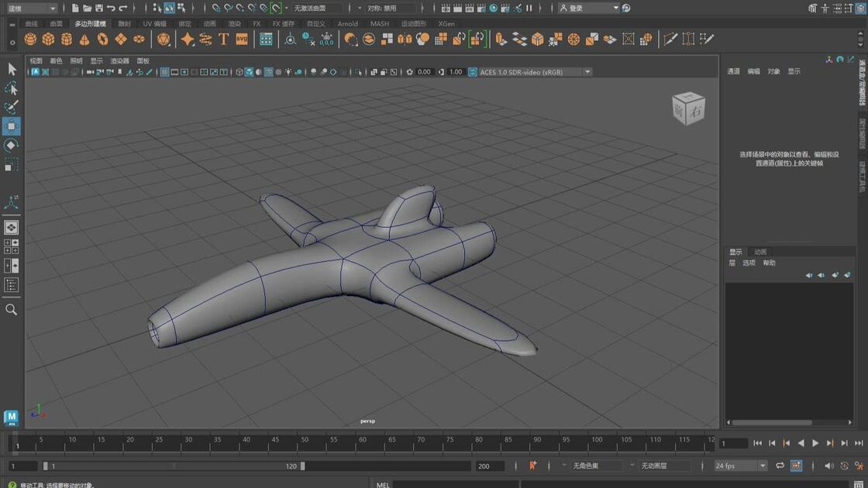
Task: Open the 视图 viewport panel menu
Action: [36, 61]
